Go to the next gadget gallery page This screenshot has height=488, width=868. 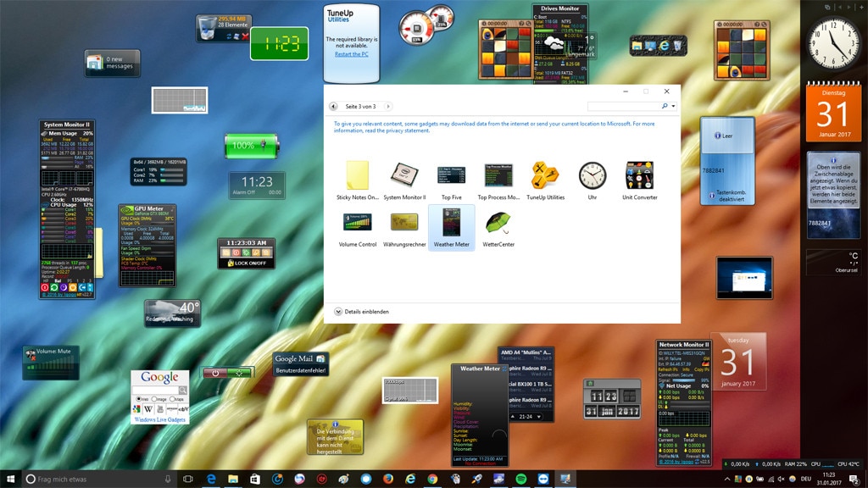pos(387,106)
